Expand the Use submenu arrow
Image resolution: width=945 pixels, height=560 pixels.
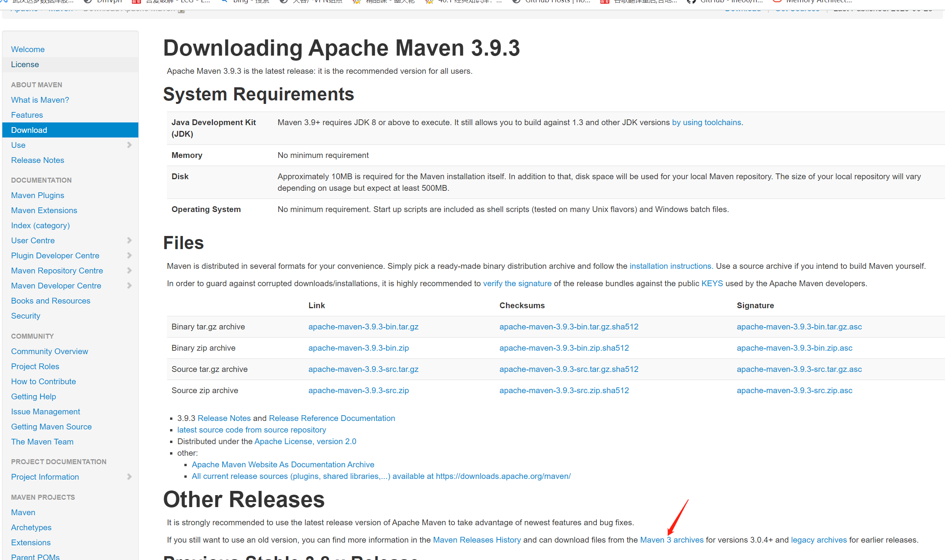129,145
